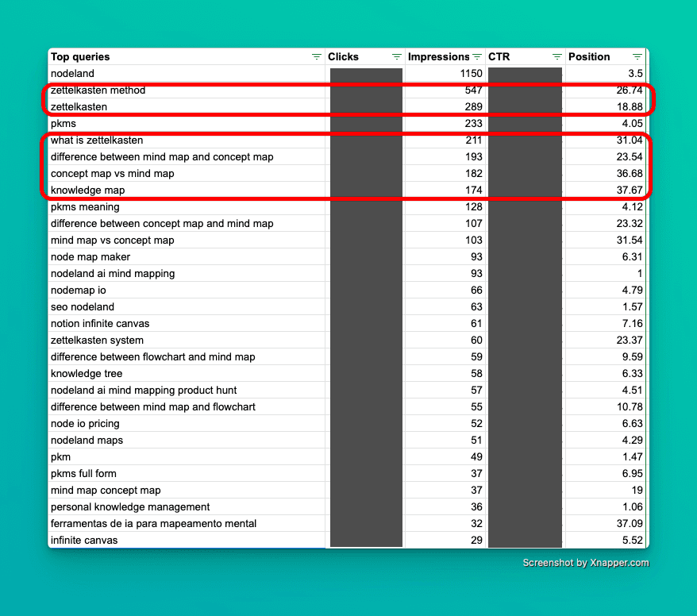Select 'concept map vs mind map' cell
Screen dimensions: 697x616
tap(187, 173)
